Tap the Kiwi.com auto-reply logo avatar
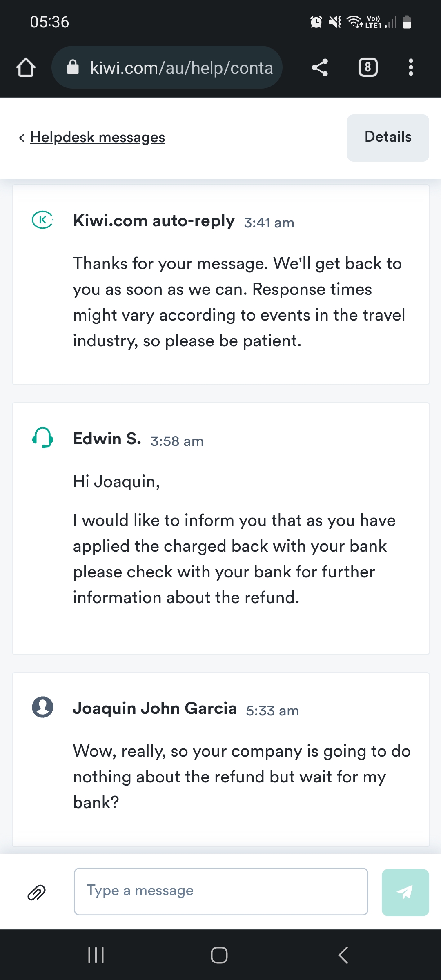The image size is (441, 980). [42, 220]
